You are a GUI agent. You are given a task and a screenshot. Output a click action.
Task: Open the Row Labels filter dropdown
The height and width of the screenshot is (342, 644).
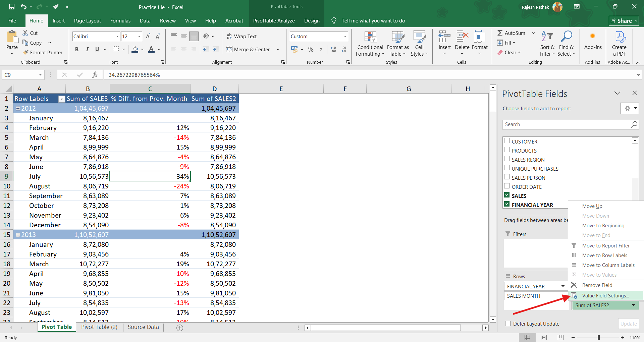[x=62, y=99]
